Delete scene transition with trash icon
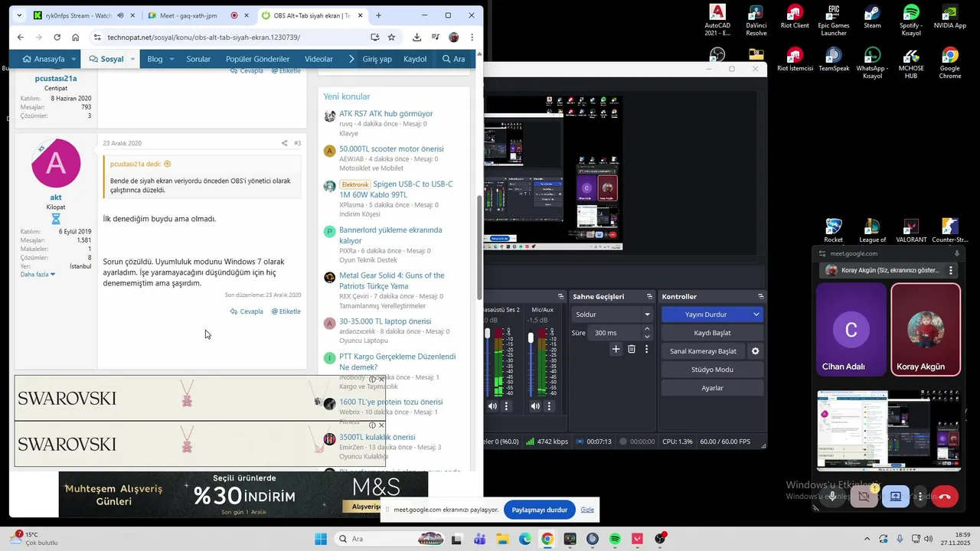Image resolution: width=980 pixels, height=551 pixels. tap(632, 349)
